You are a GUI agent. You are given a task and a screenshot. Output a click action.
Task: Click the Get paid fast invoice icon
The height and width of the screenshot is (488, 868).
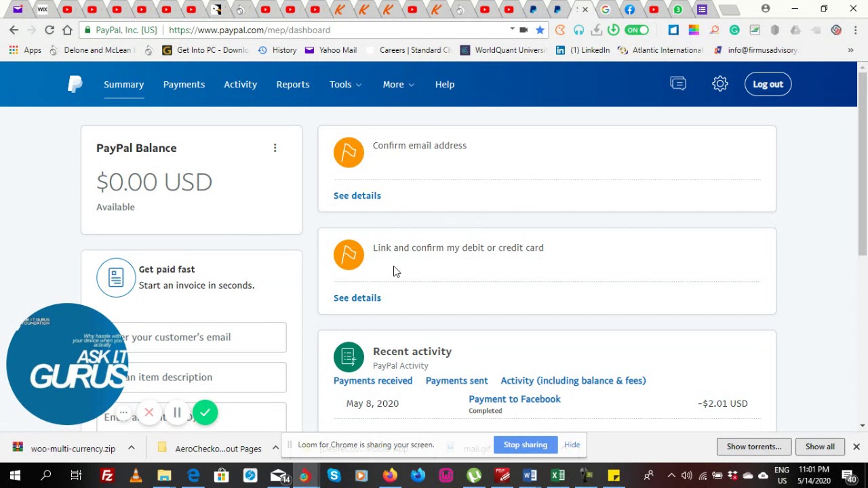(x=116, y=277)
